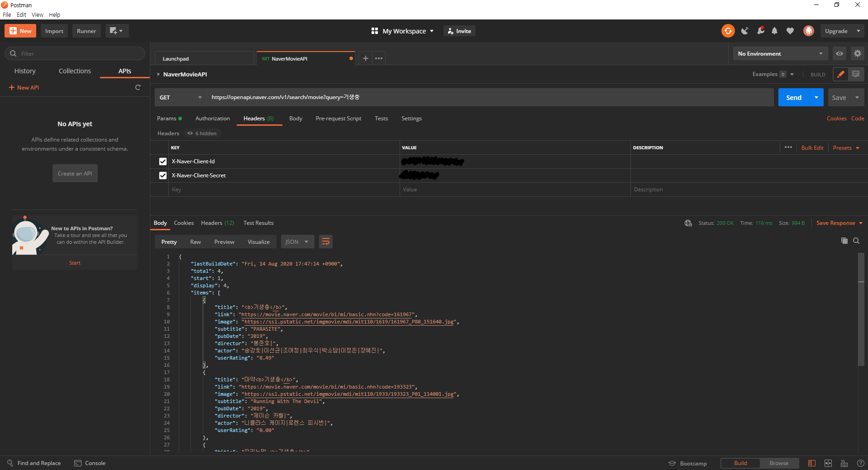This screenshot has height=470, width=868.
Task: Open the Send options arrow
Action: coord(816,97)
